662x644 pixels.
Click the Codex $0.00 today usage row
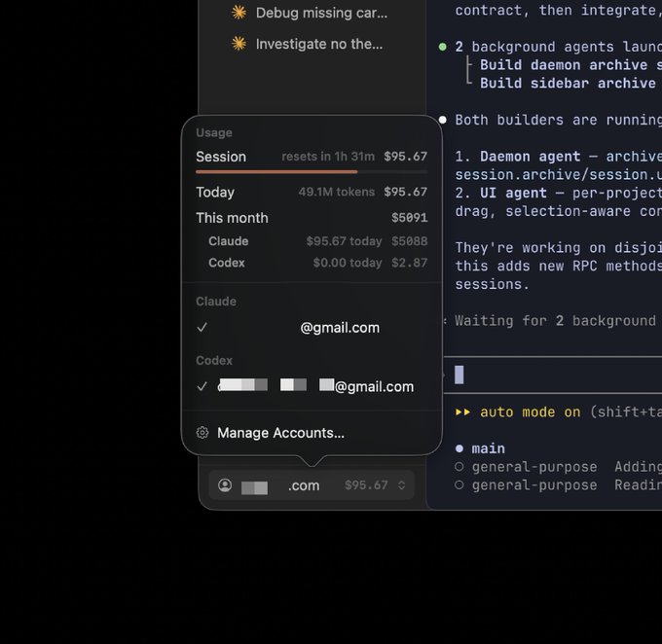point(317,263)
